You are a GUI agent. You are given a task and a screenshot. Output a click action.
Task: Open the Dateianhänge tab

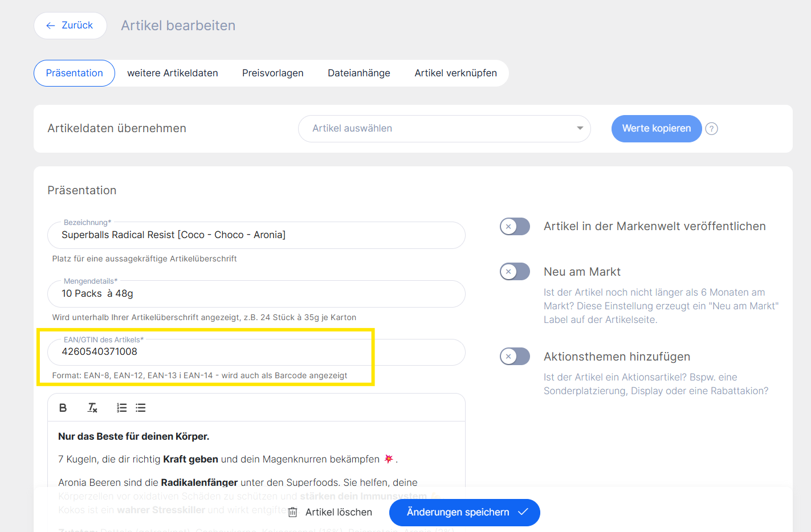[x=359, y=73]
